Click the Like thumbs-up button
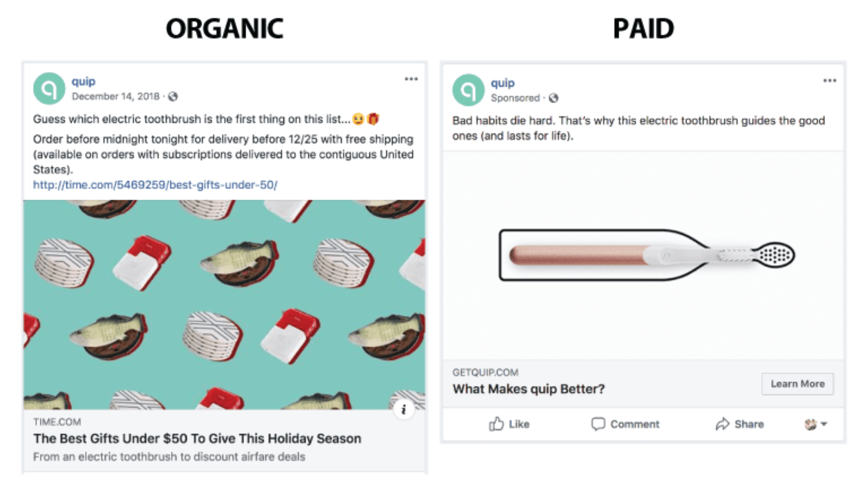Image resolution: width=868 pixels, height=488 pixels. click(x=509, y=424)
